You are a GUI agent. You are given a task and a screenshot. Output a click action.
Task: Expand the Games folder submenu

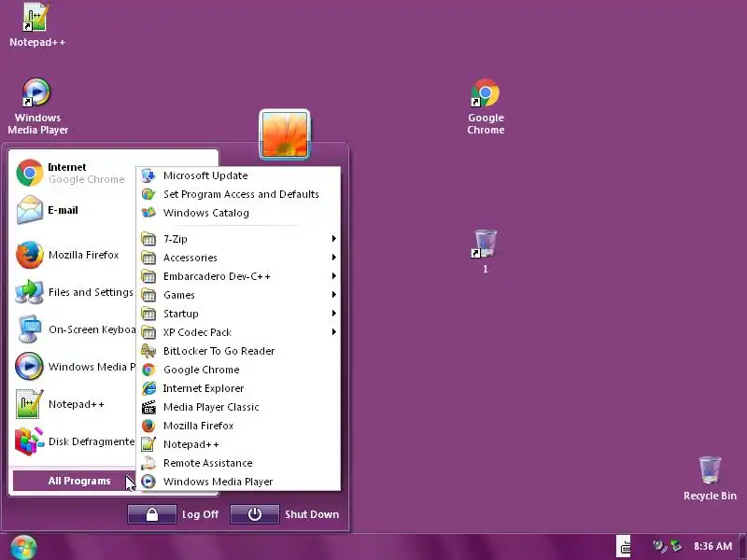238,295
